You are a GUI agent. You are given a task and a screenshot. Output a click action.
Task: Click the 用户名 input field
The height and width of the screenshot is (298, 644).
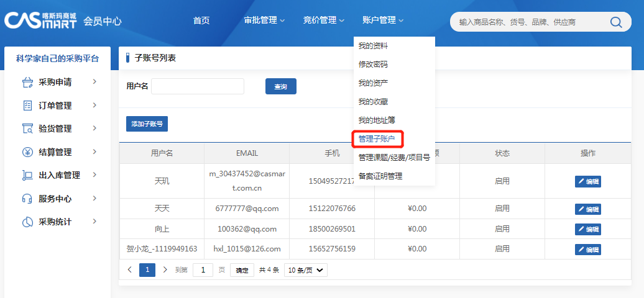198,86
